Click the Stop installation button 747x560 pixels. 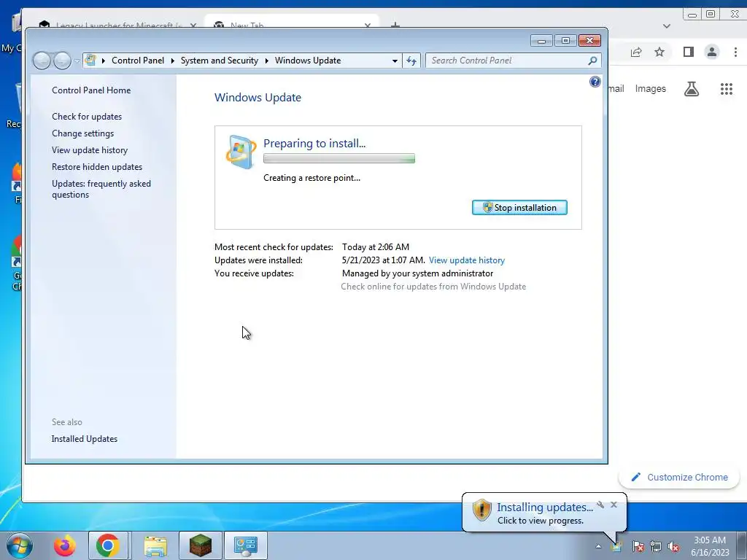coord(519,208)
